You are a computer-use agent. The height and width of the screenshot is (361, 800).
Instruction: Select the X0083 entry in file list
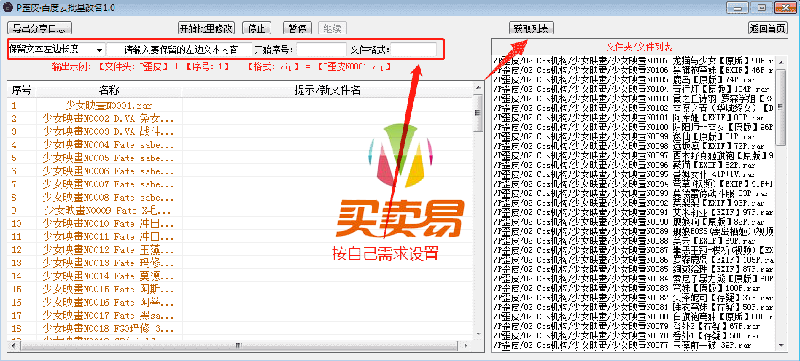(x=633, y=289)
